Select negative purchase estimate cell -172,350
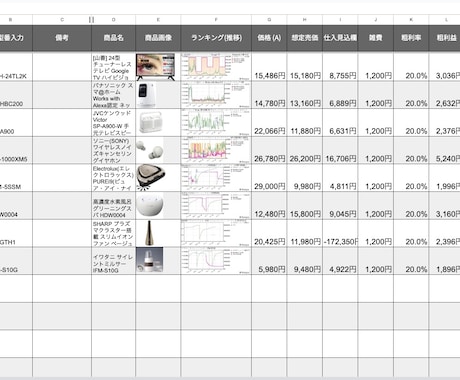 (x=340, y=233)
